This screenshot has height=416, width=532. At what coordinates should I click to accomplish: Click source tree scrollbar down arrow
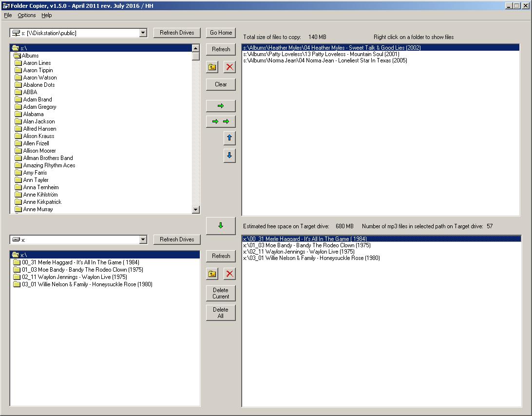click(196, 210)
